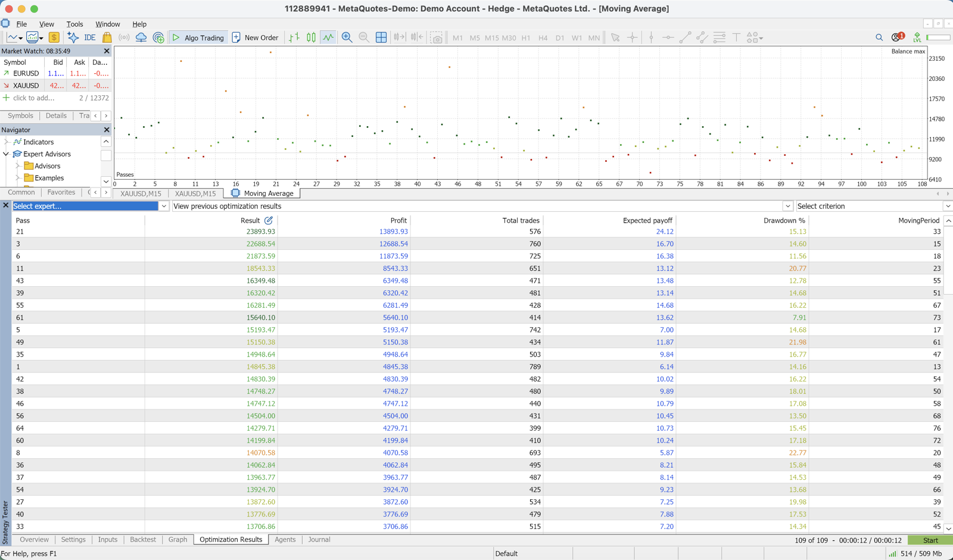The height and width of the screenshot is (560, 953).
Task: Select the H4 timeframe
Action: tap(543, 37)
